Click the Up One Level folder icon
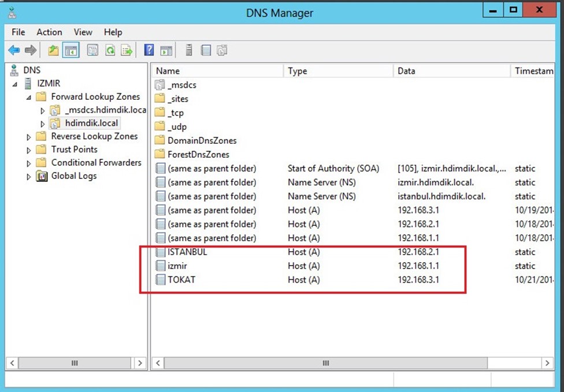Viewport: 564px width, 392px height. tap(53, 50)
